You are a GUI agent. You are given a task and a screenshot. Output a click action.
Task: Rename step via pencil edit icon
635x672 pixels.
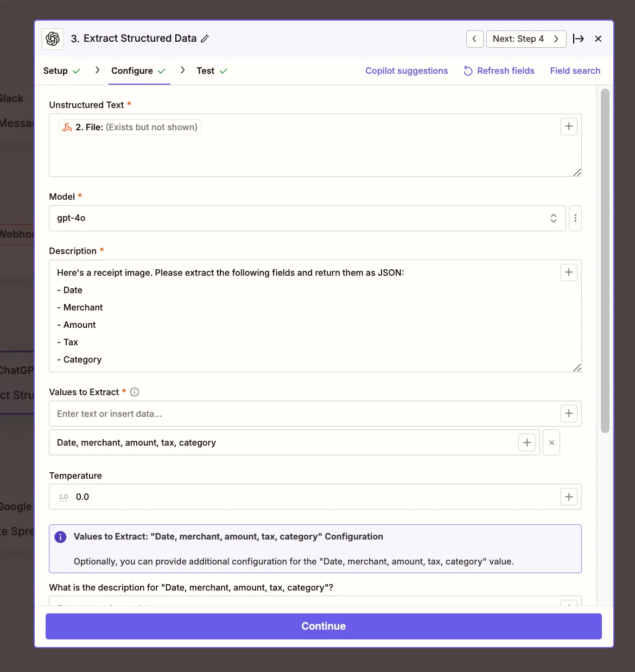pyautogui.click(x=205, y=39)
